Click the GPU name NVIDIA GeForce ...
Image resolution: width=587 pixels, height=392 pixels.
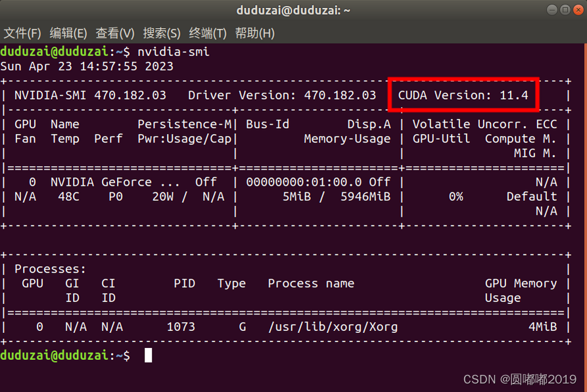pos(101,182)
